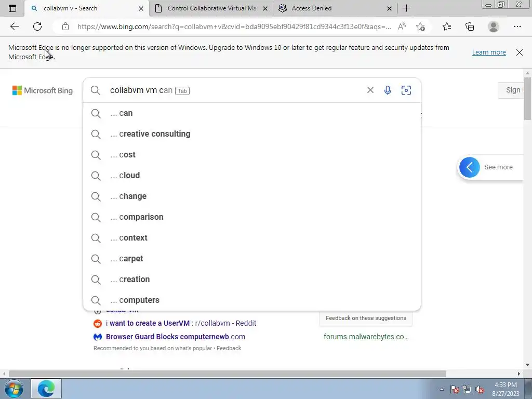Click the scroll down arrow
Viewport: 532px width, 399px height.
coord(527,365)
